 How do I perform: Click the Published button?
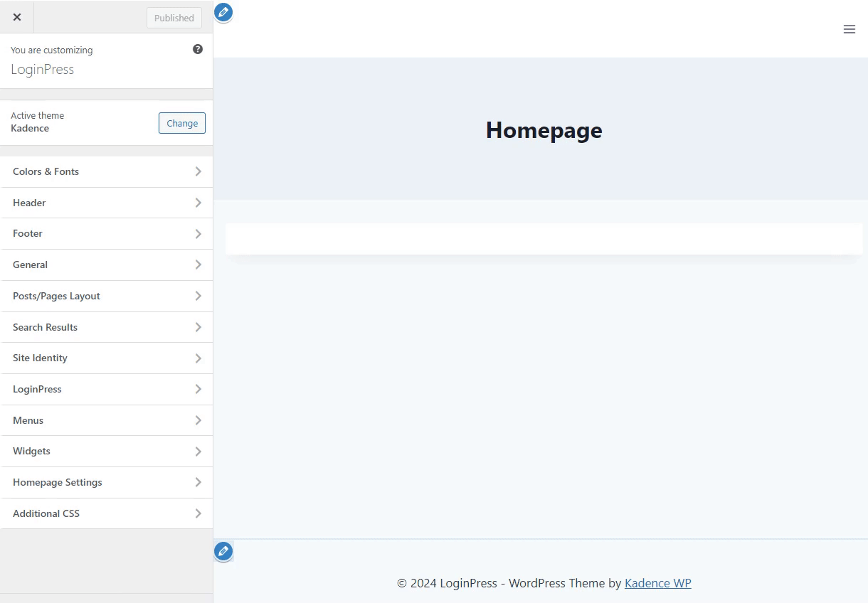[x=174, y=18]
